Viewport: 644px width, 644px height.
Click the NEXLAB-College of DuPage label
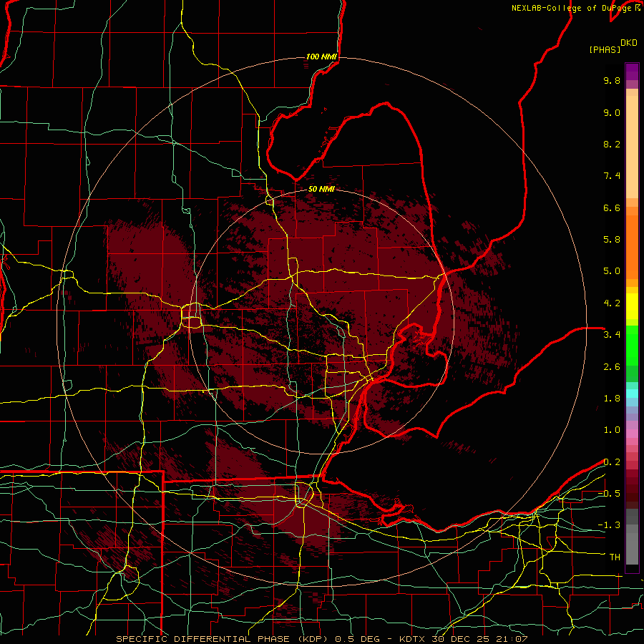point(571,8)
